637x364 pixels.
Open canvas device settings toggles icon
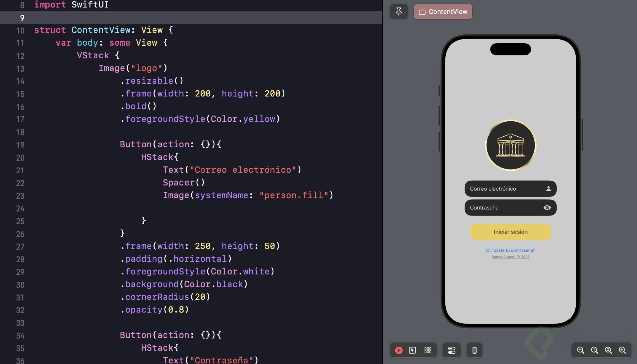point(452,350)
